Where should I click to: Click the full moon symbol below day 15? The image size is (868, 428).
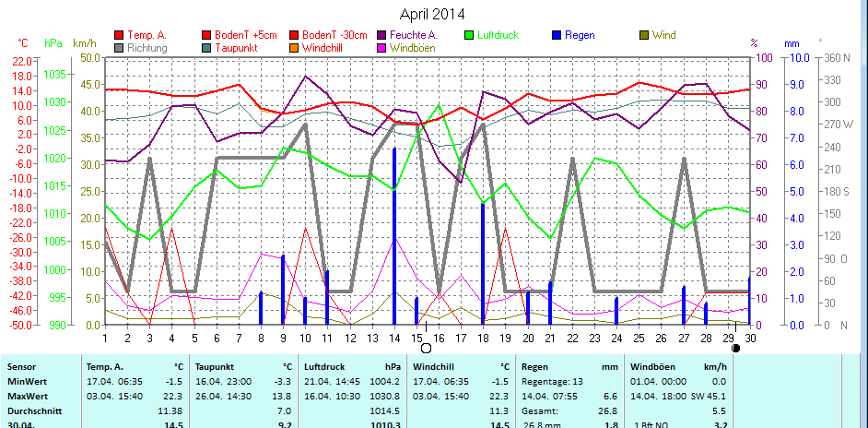(x=426, y=348)
